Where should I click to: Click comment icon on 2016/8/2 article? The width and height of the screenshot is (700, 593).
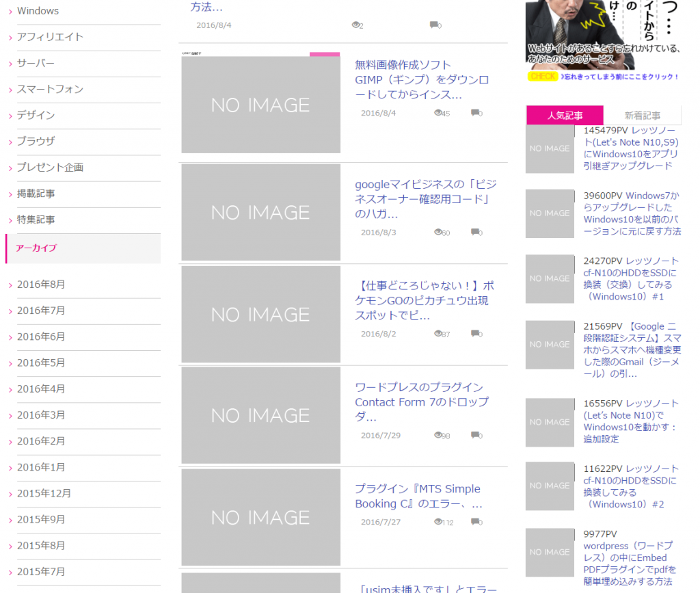[x=475, y=333]
